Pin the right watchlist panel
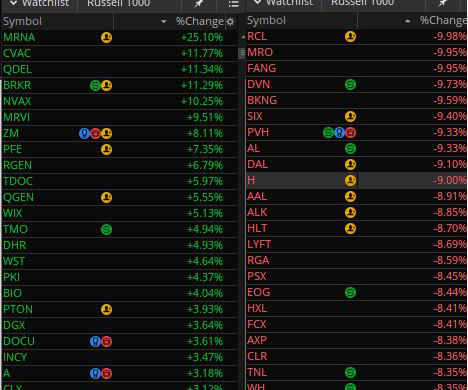The height and width of the screenshot is (390, 468). [442, 3]
